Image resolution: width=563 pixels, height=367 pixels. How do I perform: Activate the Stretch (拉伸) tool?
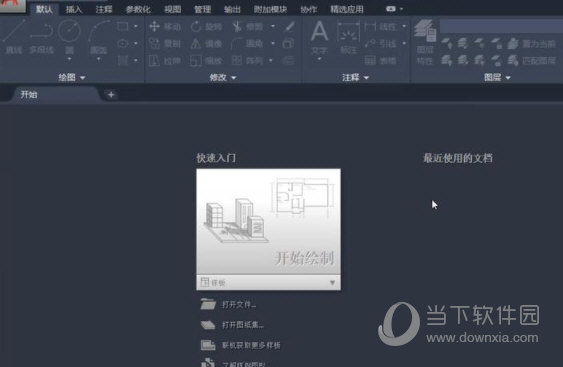click(x=165, y=60)
